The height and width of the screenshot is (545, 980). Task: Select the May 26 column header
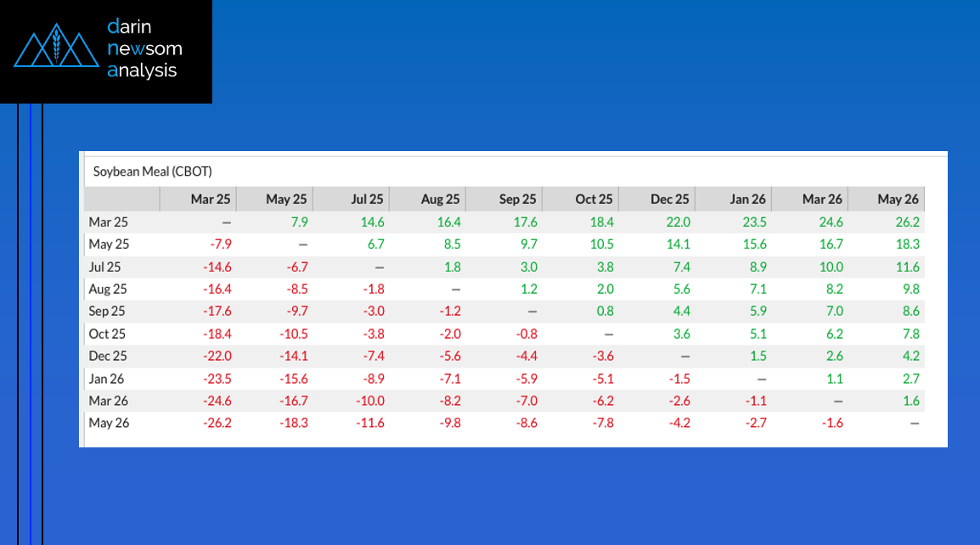tap(898, 199)
